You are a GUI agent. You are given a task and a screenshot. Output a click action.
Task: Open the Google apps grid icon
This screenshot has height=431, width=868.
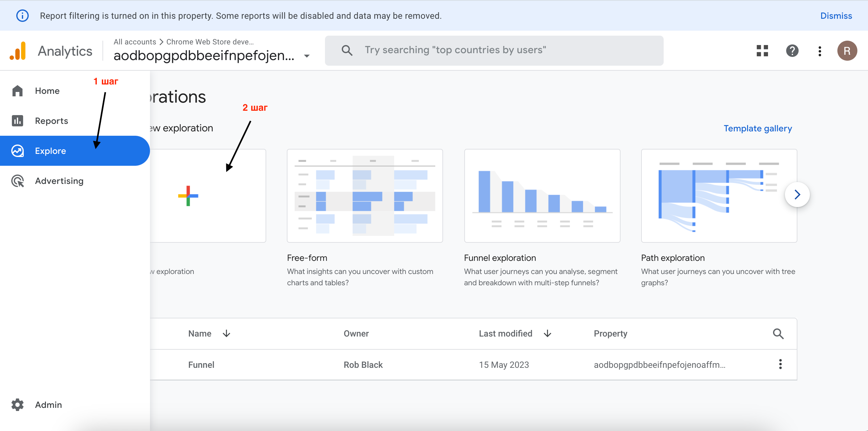pos(762,51)
